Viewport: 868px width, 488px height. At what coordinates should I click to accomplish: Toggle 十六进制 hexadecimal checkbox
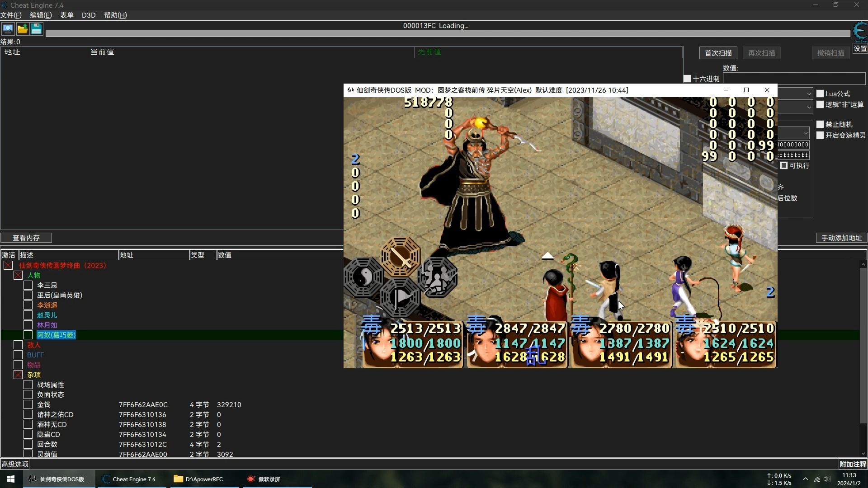point(689,78)
